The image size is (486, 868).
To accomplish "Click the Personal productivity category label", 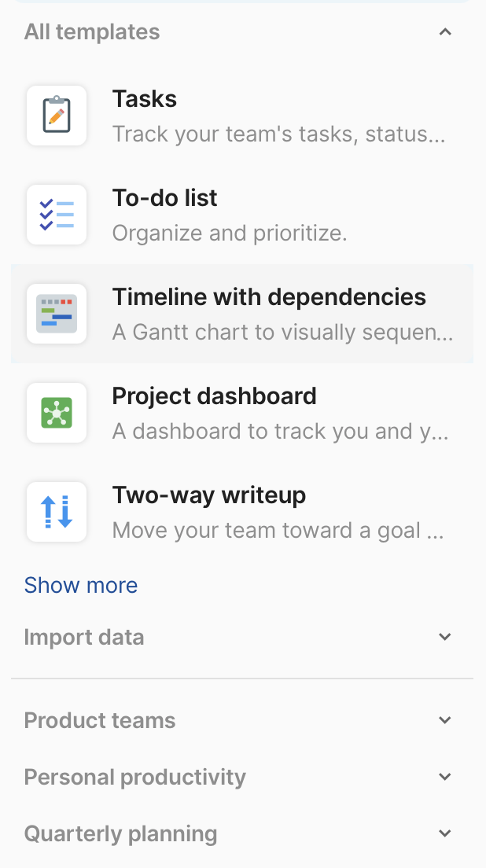I will (135, 777).
